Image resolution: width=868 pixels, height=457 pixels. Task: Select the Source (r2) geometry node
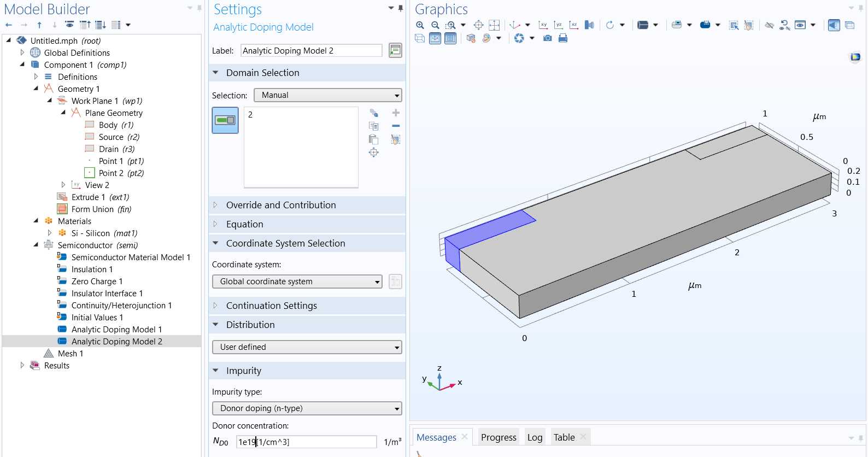(x=119, y=137)
